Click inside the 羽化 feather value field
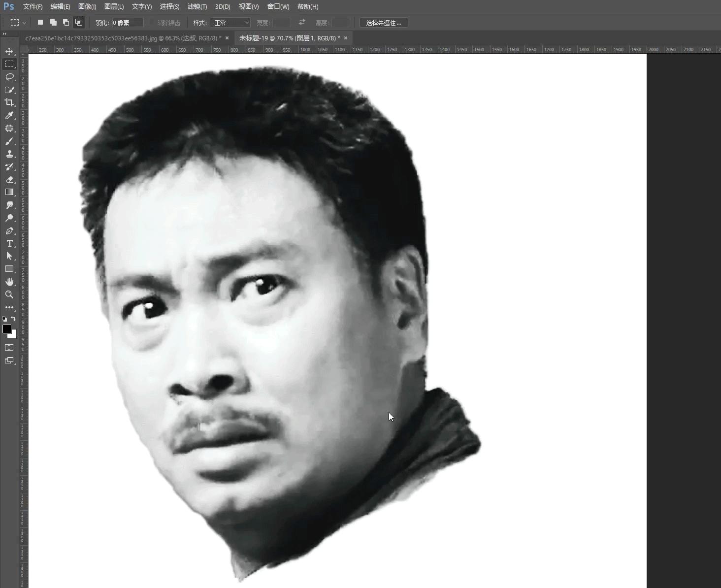Viewport: 721px width, 588px height. pyautogui.click(x=127, y=22)
